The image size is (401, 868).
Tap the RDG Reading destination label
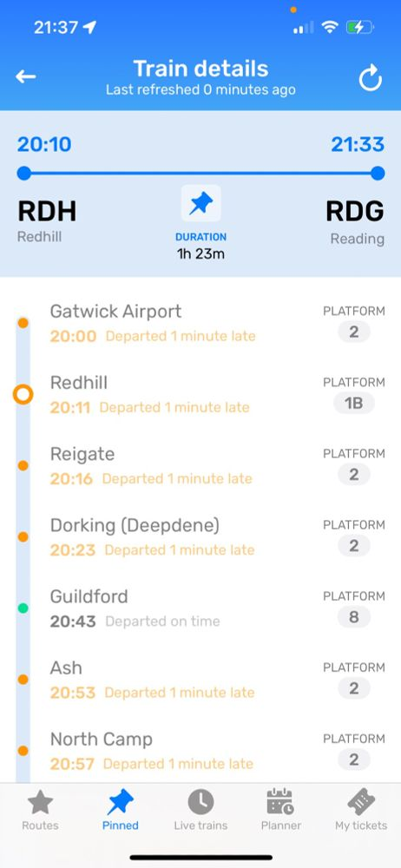tap(354, 223)
